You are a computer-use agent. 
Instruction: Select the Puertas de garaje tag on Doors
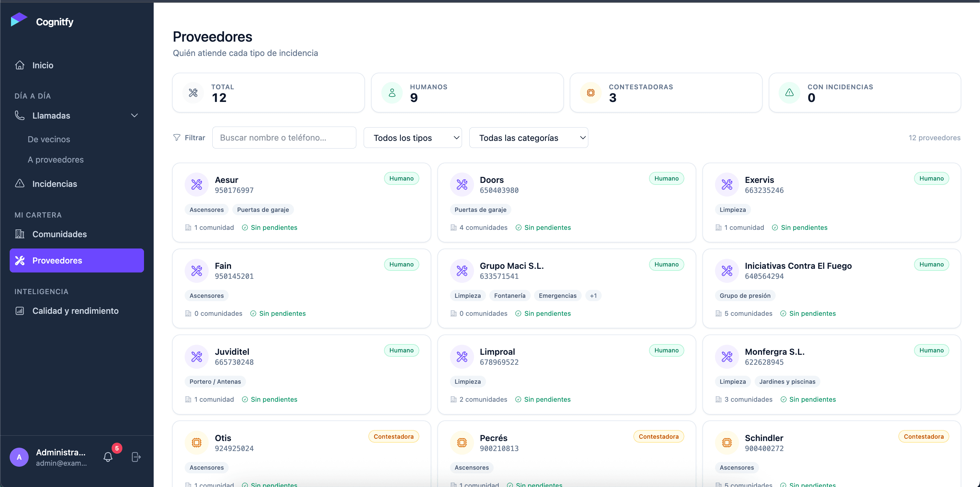pyautogui.click(x=480, y=210)
